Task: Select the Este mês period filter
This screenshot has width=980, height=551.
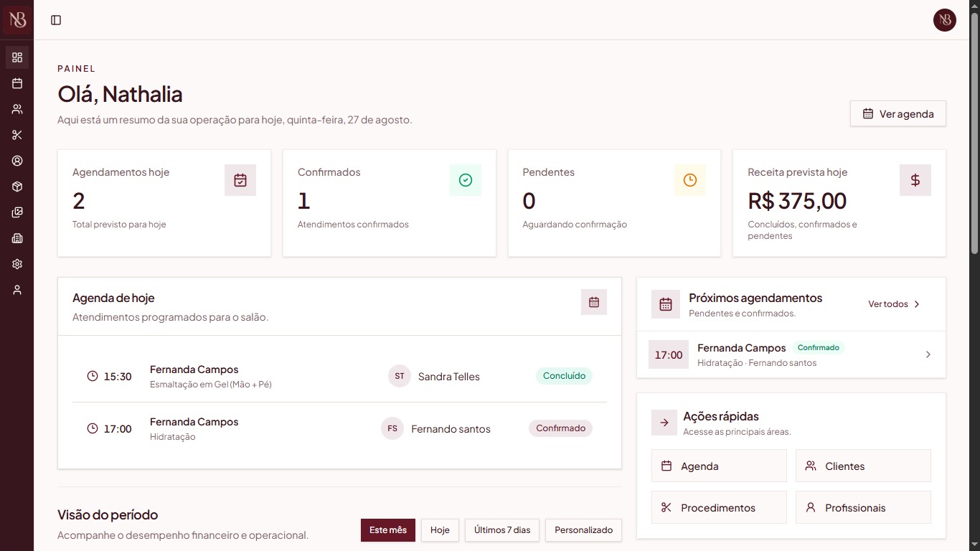Action: coord(388,530)
